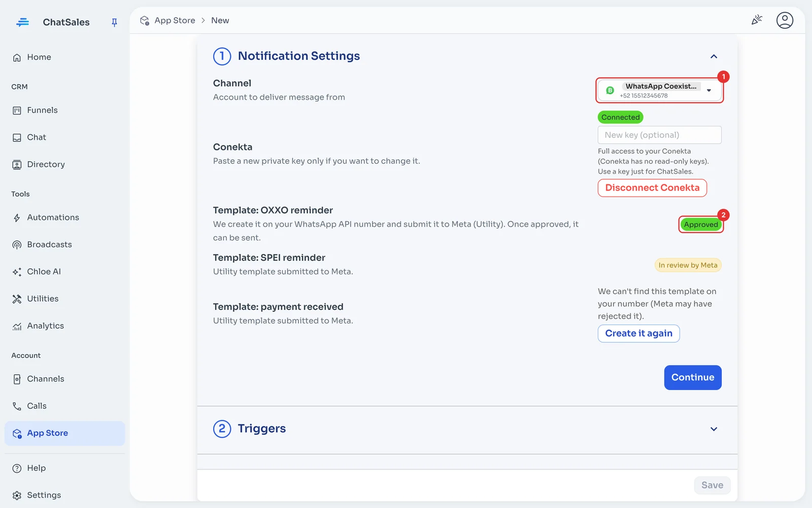Click the ChatSales logo icon
812x508 pixels.
[22, 22]
